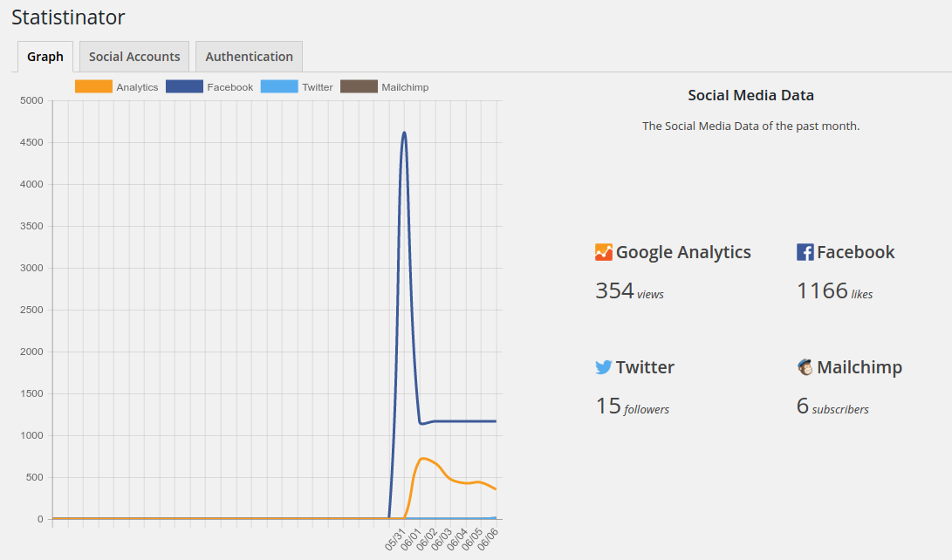Click the Mailchimp monkey icon
The width and height of the screenshot is (952, 560).
point(805,367)
